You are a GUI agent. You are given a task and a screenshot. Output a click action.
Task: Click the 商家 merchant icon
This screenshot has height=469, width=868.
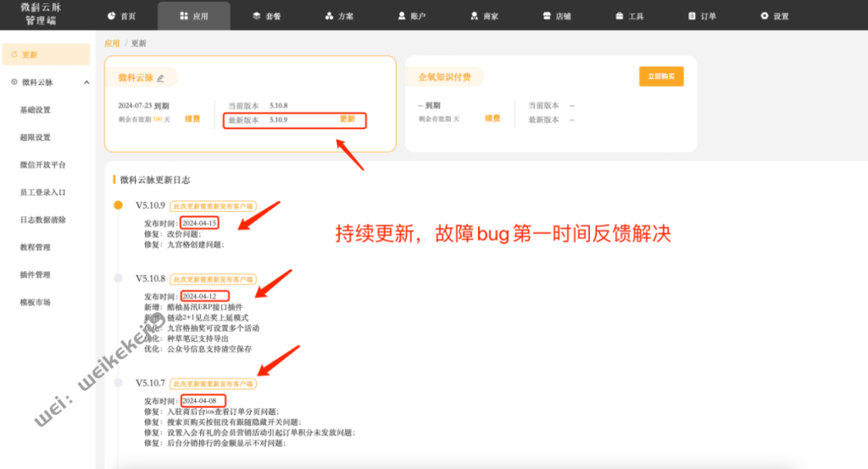tap(474, 16)
